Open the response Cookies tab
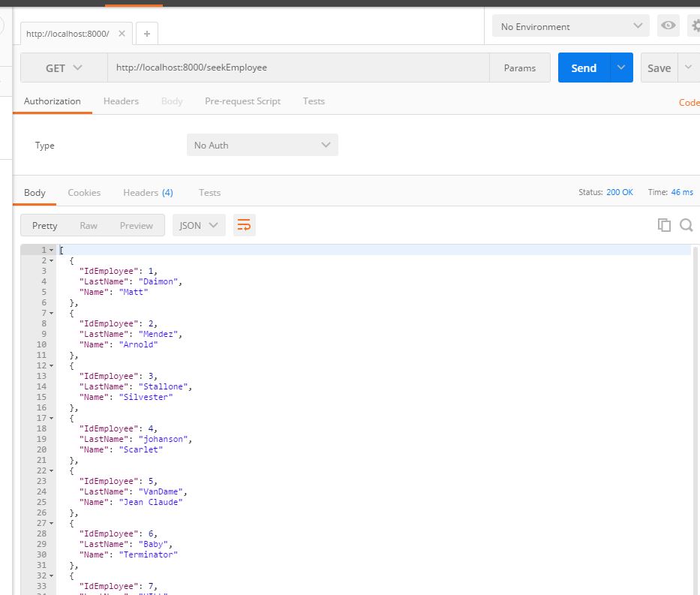This screenshot has height=595, width=700. pyautogui.click(x=84, y=192)
